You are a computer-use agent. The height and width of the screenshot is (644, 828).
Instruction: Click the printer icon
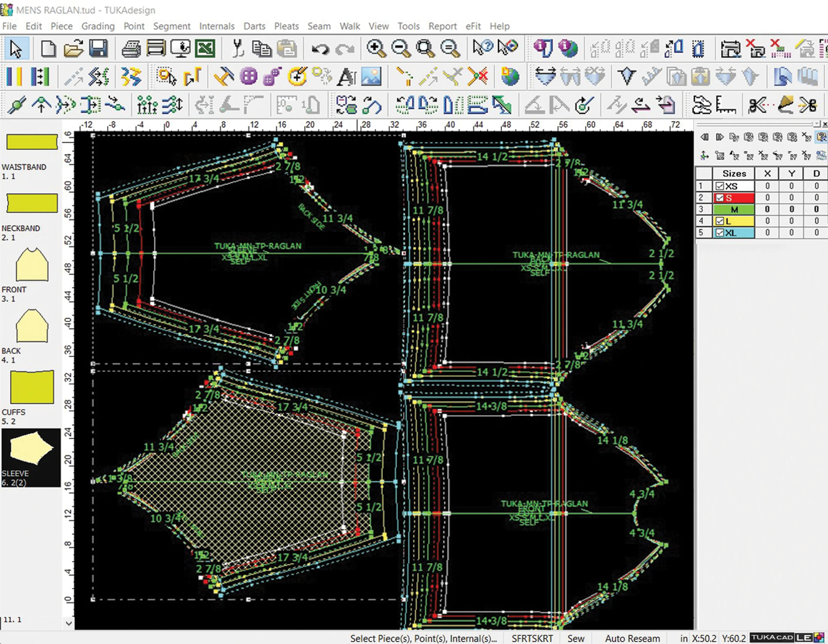(x=131, y=49)
